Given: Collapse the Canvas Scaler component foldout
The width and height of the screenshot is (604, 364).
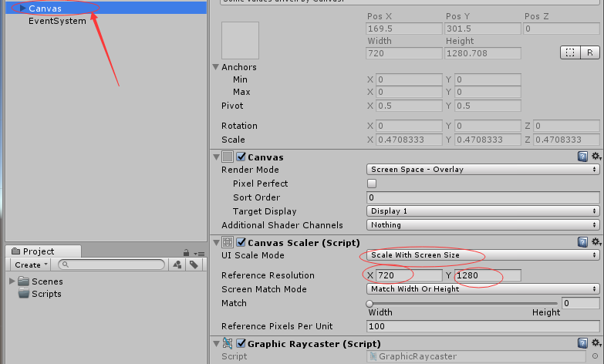Looking at the screenshot, I should [x=216, y=243].
